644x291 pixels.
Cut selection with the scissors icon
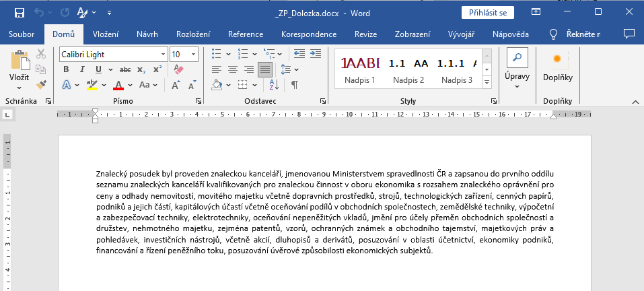point(41,54)
